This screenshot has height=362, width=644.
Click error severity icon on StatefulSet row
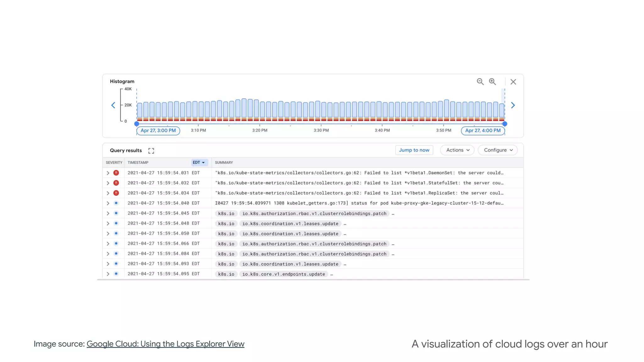click(x=116, y=183)
